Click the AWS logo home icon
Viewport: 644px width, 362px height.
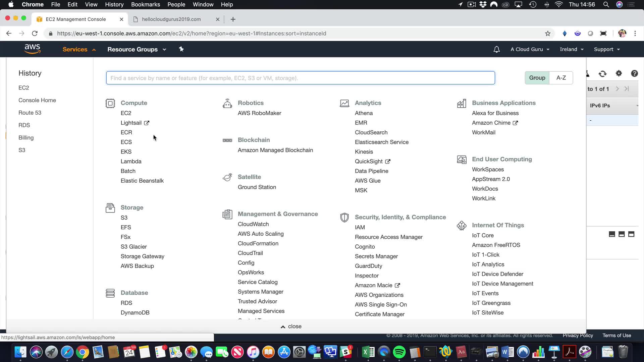coord(32,49)
